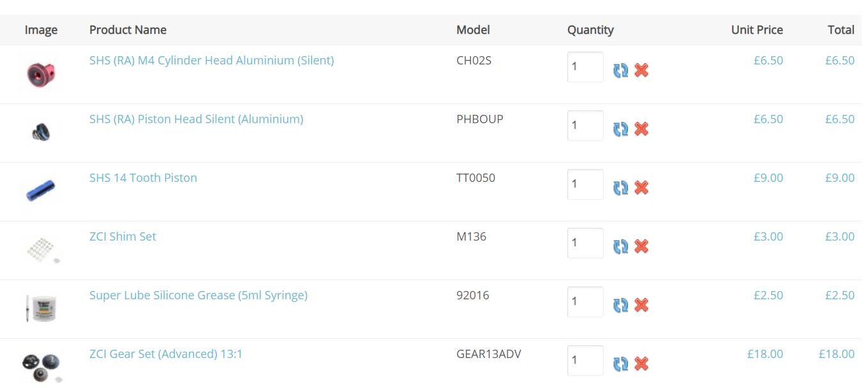Refresh quantity for SHS Piston Head Silent
This screenshot has width=868, height=388.
pos(620,129)
